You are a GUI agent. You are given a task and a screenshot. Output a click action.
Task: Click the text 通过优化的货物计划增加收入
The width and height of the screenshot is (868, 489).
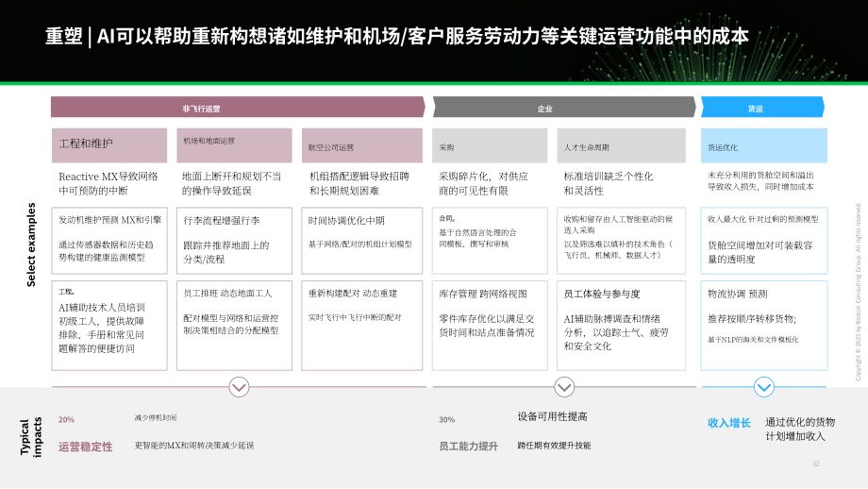click(x=800, y=430)
